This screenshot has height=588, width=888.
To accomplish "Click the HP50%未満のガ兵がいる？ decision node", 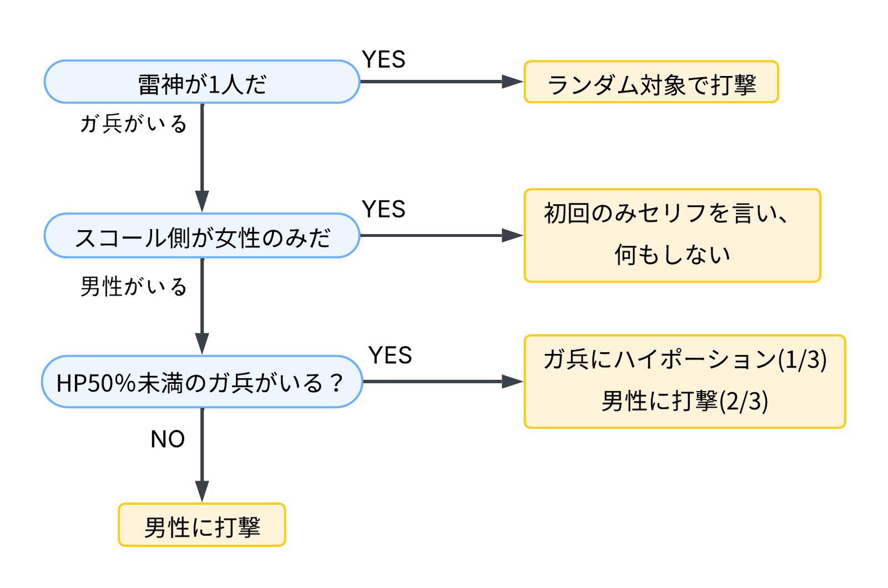I will [202, 382].
